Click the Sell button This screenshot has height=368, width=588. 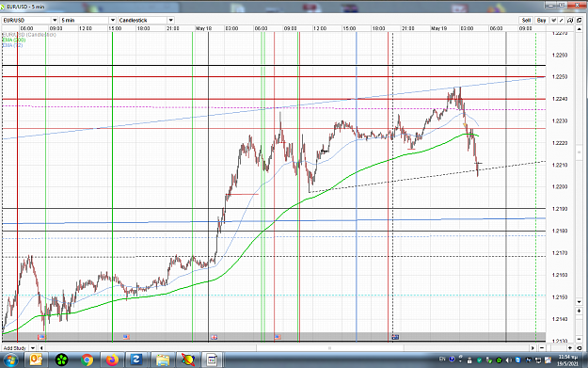526,21
